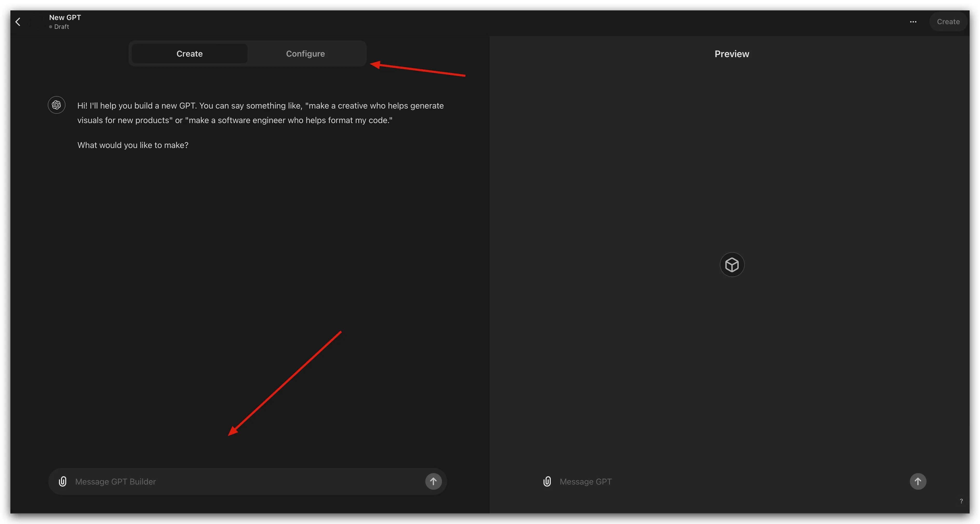Image resolution: width=980 pixels, height=524 pixels.
Task: Focus the Message GPT Builder input field
Action: coord(244,481)
